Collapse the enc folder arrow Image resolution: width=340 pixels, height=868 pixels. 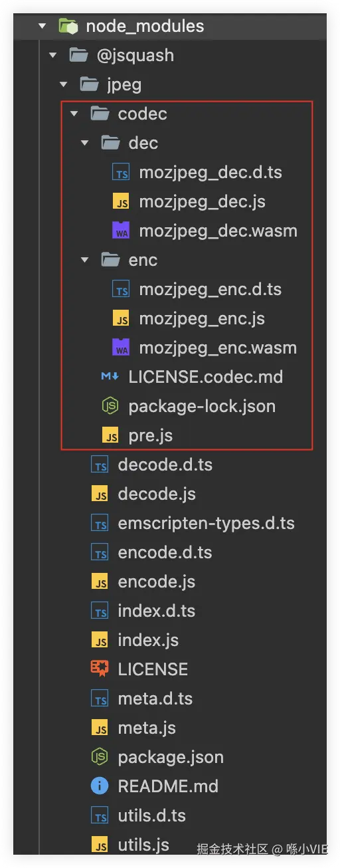[85, 261]
